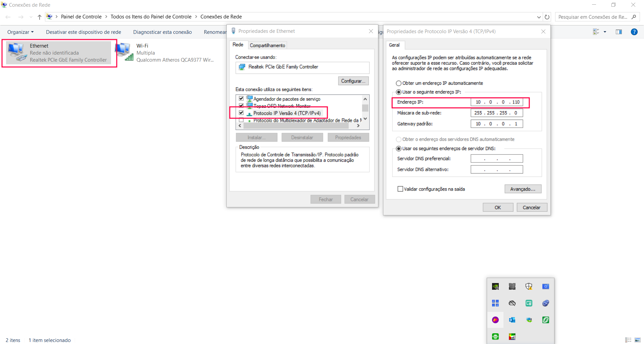
Task: Click the refresh icon beside address bar
Action: pyautogui.click(x=547, y=17)
